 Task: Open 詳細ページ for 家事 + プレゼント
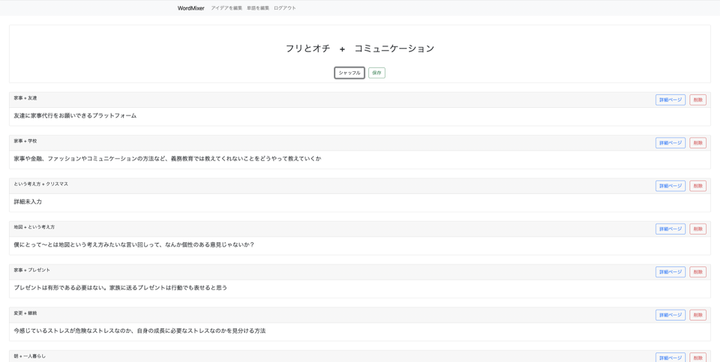point(670,272)
